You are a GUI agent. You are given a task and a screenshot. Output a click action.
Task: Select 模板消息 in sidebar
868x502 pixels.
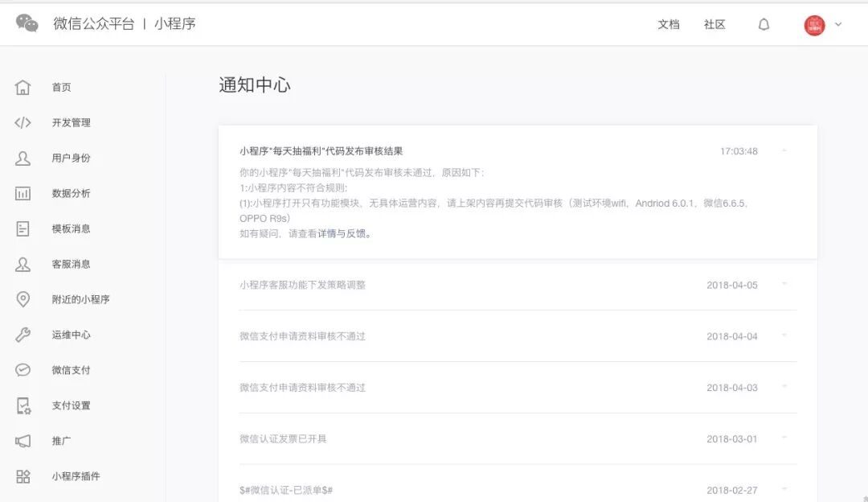click(71, 228)
